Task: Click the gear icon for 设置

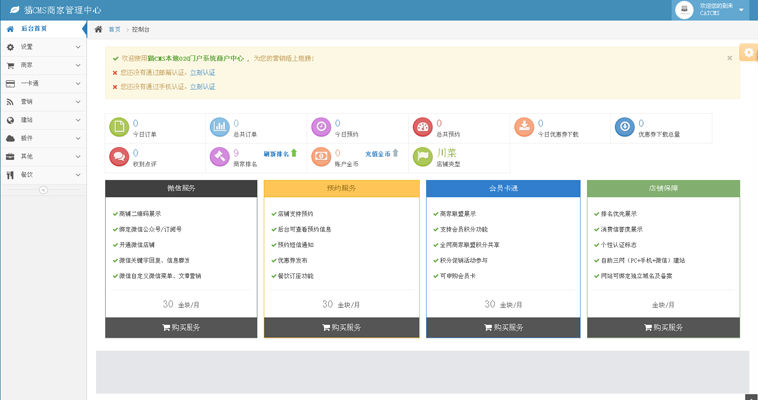Action: coord(10,47)
